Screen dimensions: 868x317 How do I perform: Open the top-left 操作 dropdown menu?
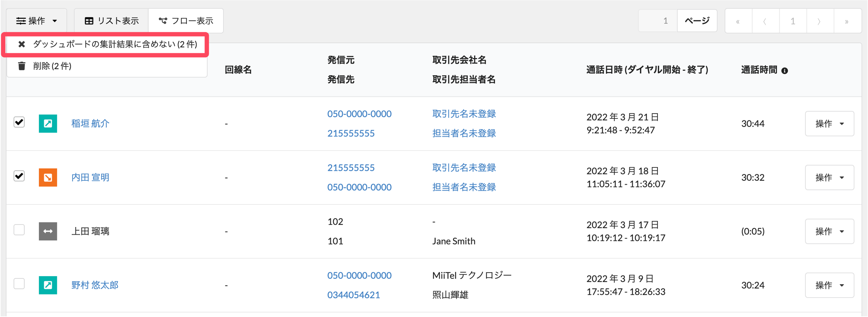click(36, 21)
